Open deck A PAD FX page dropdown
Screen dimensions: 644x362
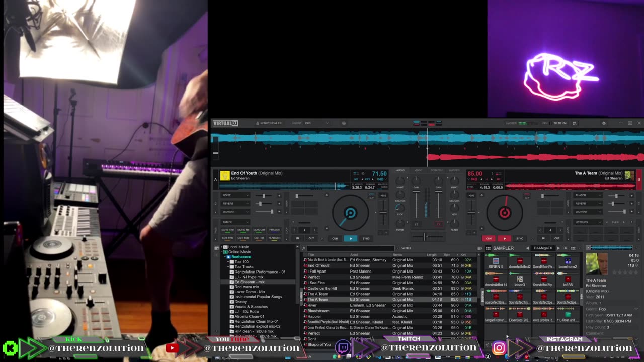point(235,222)
